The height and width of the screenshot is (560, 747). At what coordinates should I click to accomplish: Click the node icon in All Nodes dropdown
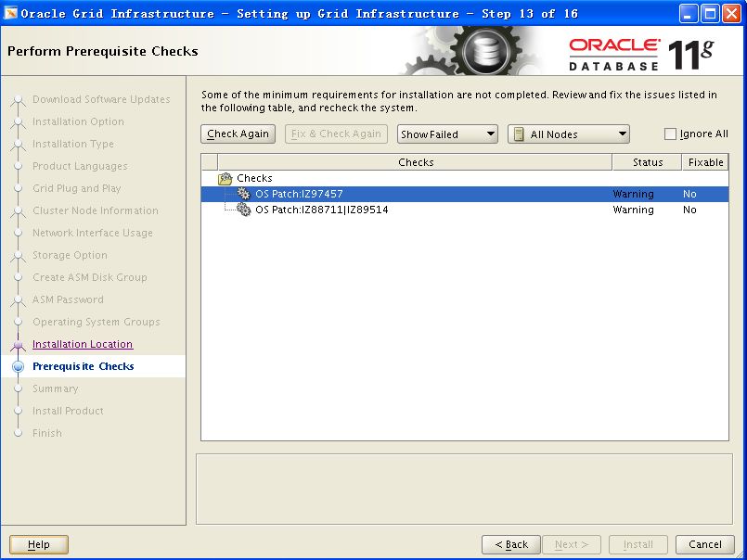519,134
